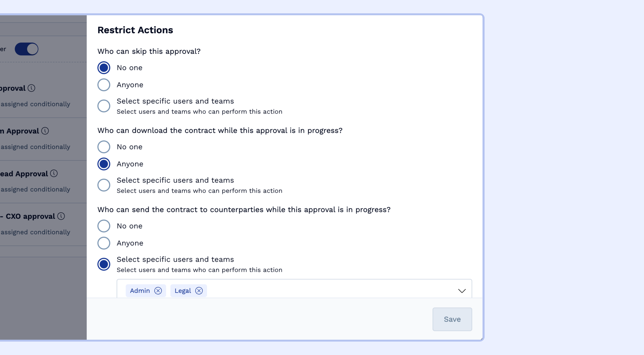Click the info icon next to the topmost Approval
This screenshot has width=644, height=355.
(31, 88)
